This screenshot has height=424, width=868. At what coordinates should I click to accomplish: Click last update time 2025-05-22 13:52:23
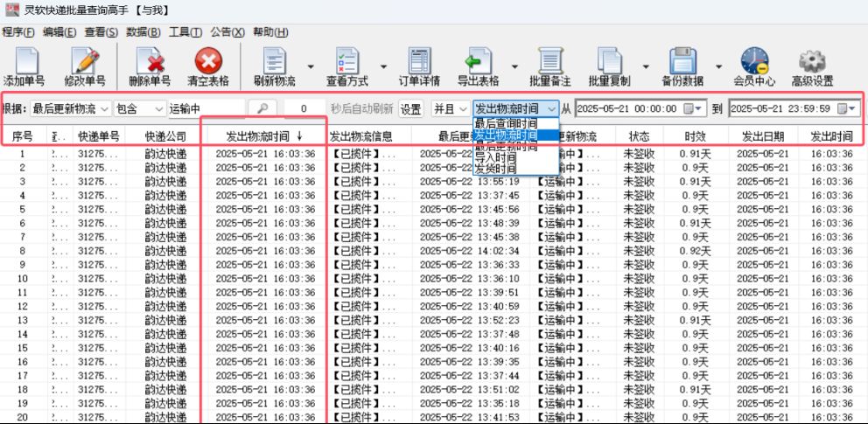click(469, 320)
